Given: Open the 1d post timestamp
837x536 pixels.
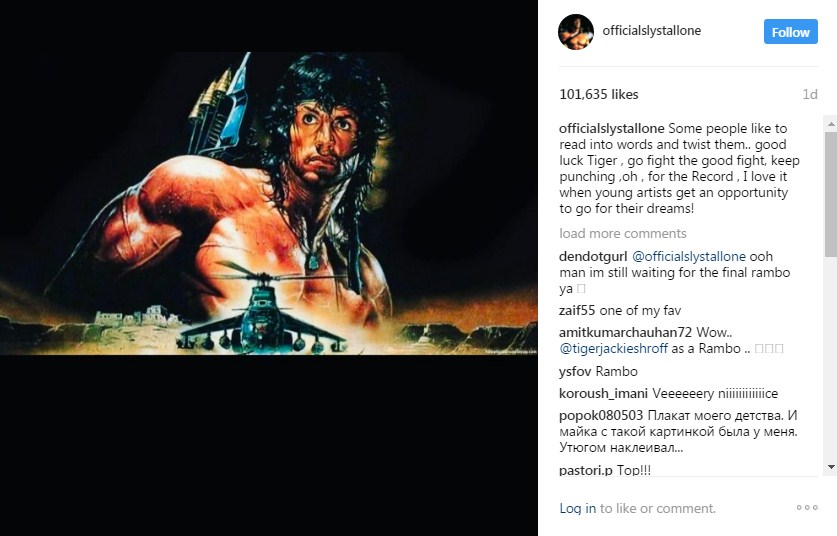Looking at the screenshot, I should pyautogui.click(x=810, y=94).
